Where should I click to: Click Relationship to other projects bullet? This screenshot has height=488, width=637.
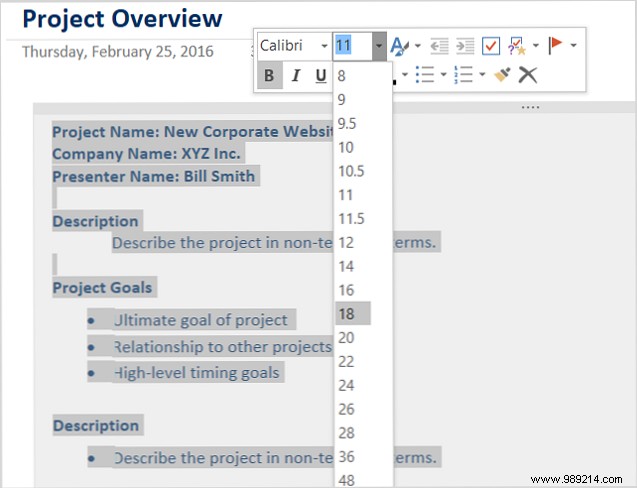pyautogui.click(x=223, y=347)
